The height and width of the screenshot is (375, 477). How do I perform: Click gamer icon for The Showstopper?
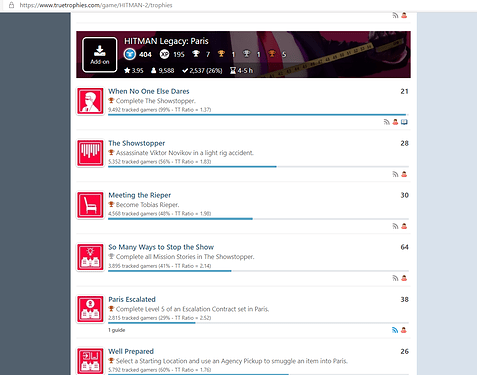tap(404, 174)
